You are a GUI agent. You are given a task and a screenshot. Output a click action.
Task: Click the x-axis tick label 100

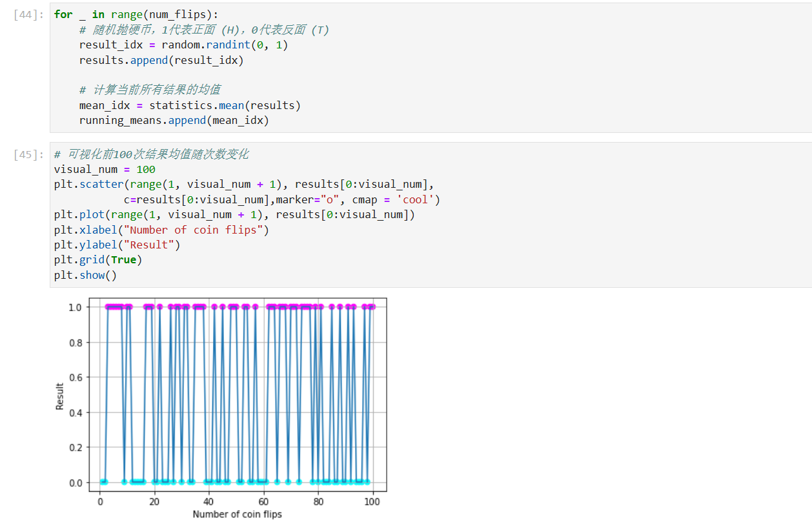point(372,501)
